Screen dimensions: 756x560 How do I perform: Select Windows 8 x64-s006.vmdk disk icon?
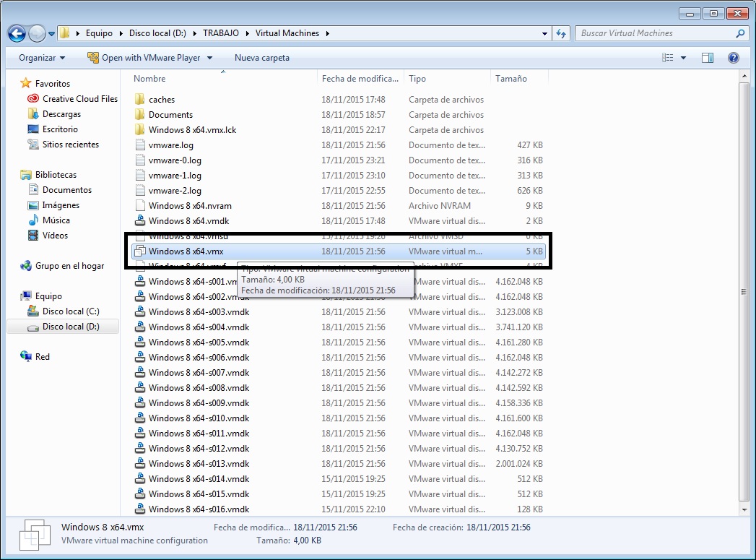(x=140, y=358)
